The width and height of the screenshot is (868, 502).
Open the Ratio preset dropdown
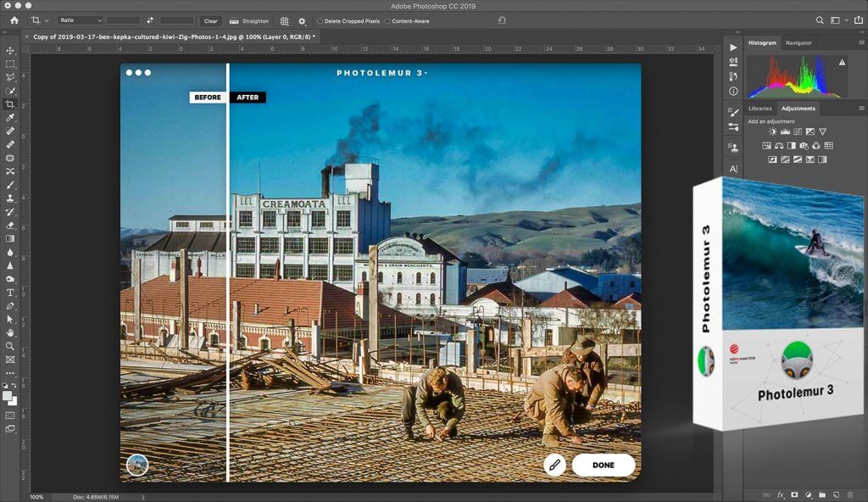tap(81, 20)
